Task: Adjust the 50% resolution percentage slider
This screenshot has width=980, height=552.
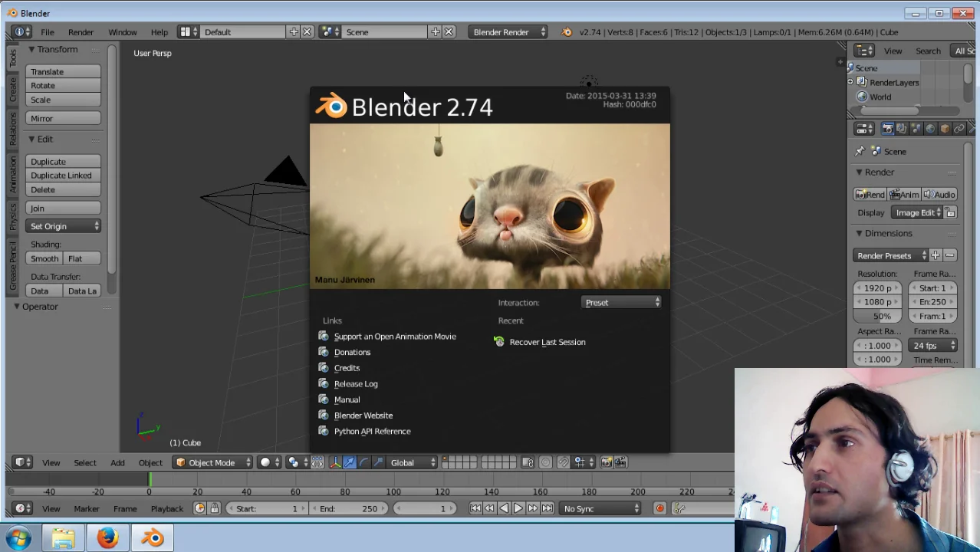Action: (878, 316)
